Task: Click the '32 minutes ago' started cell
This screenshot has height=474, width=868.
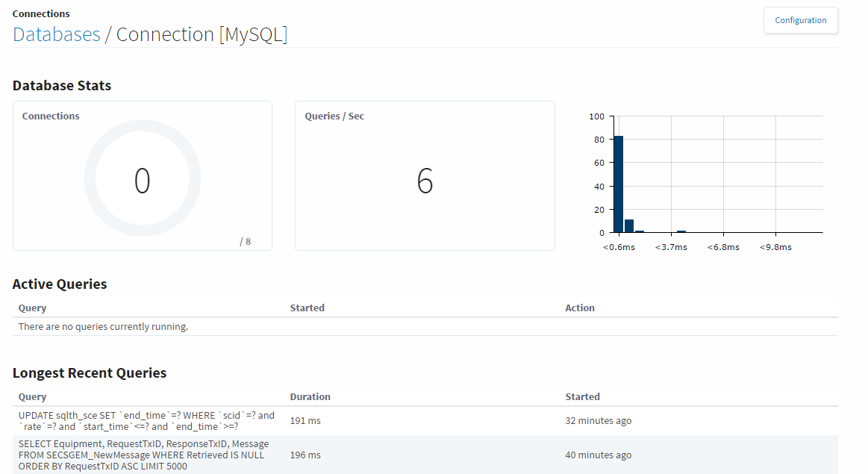Action: (x=598, y=420)
